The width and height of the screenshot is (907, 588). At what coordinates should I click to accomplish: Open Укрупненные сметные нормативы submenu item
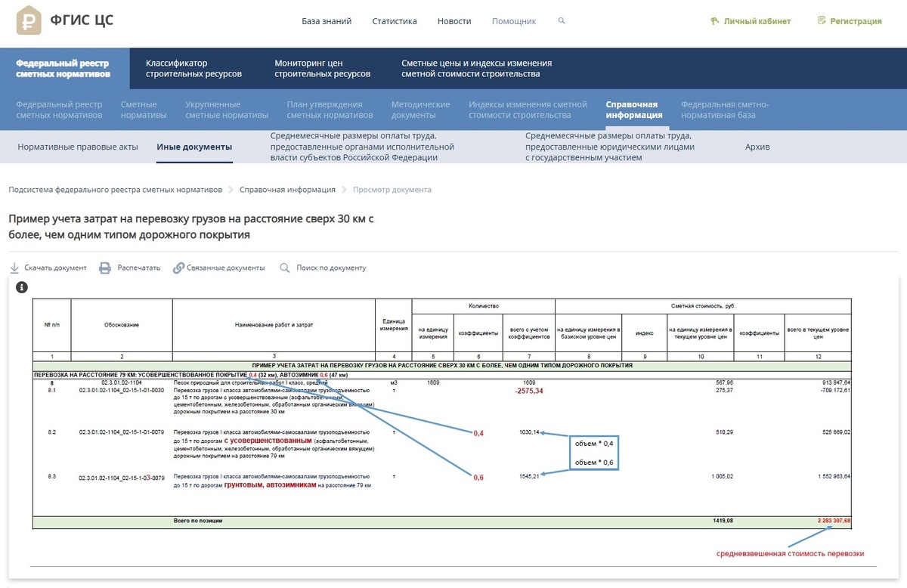[227, 110]
